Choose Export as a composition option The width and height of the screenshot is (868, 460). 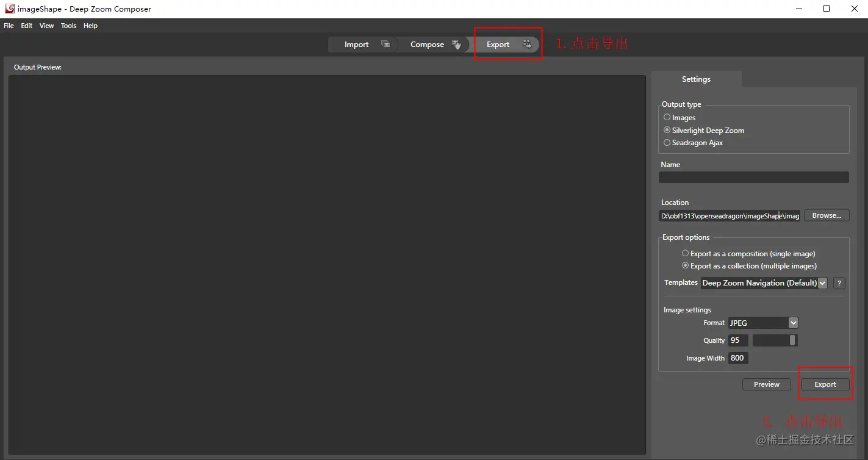(748, 253)
